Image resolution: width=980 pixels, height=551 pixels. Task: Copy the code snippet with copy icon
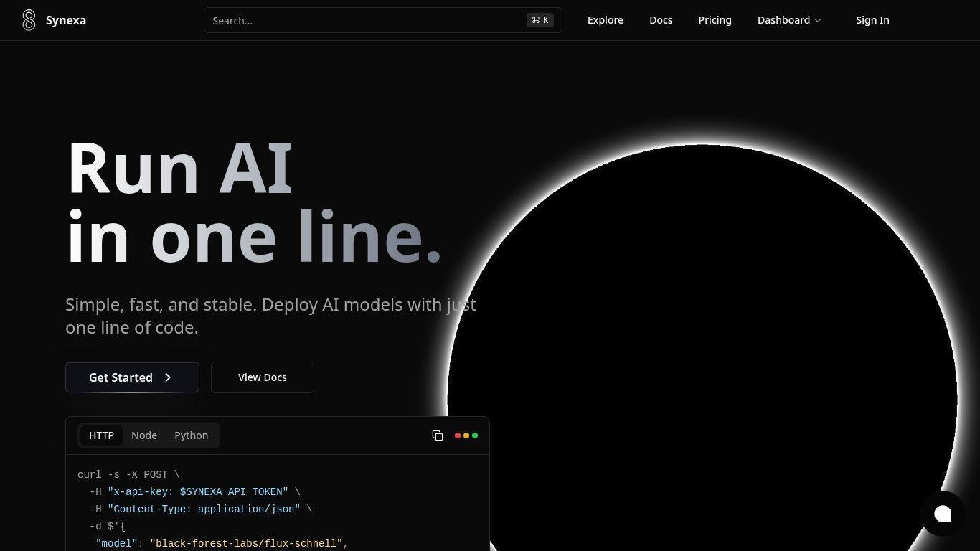438,435
